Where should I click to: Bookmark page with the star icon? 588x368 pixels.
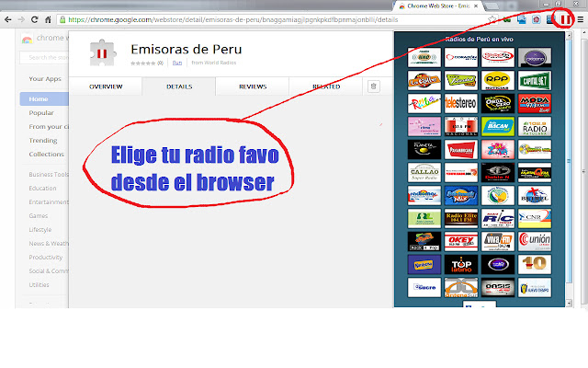pyautogui.click(x=492, y=19)
